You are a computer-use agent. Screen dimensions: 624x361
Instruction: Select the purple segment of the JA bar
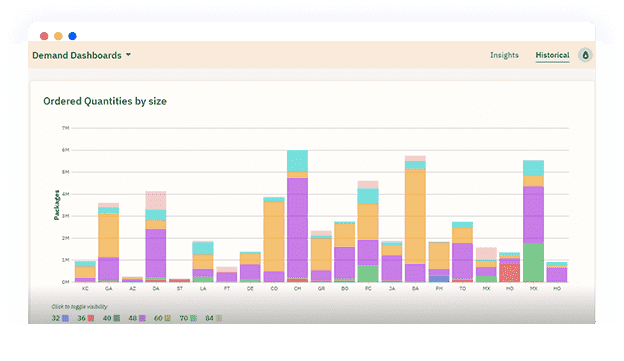[x=392, y=268]
